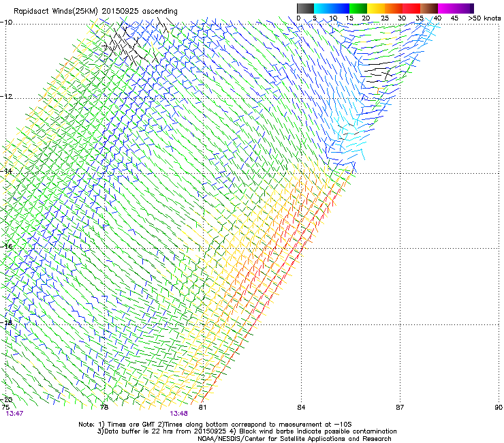Click the purple time label '13:47'
The width and height of the screenshot is (504, 443).
pyautogui.click(x=14, y=414)
